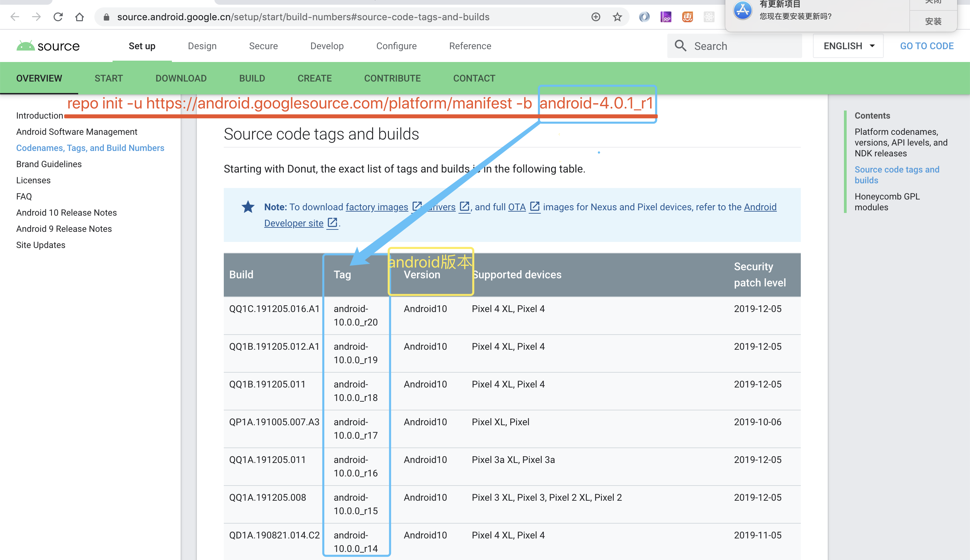Open the blue swirl browser extension

(x=644, y=17)
